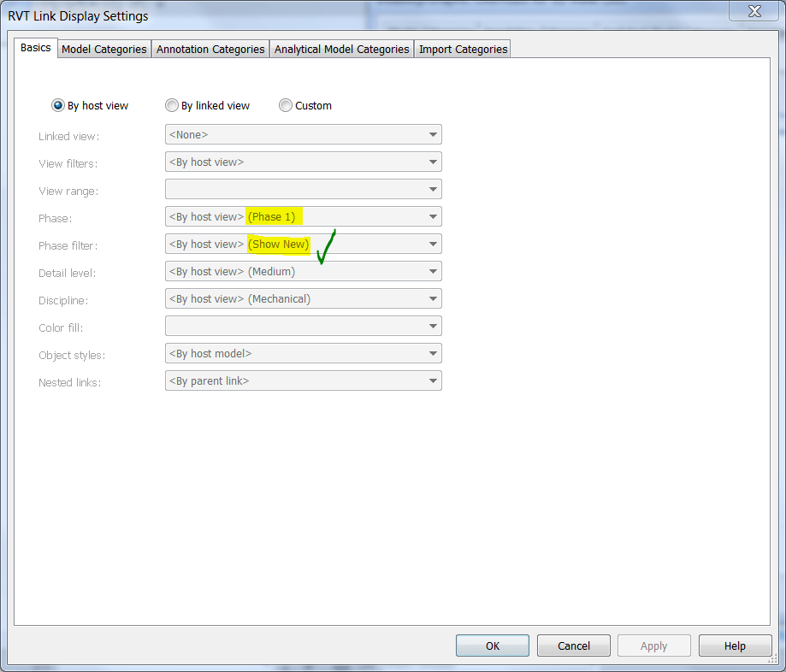The image size is (786, 672).
Task: Select the Custom radio button
Action: tap(286, 105)
